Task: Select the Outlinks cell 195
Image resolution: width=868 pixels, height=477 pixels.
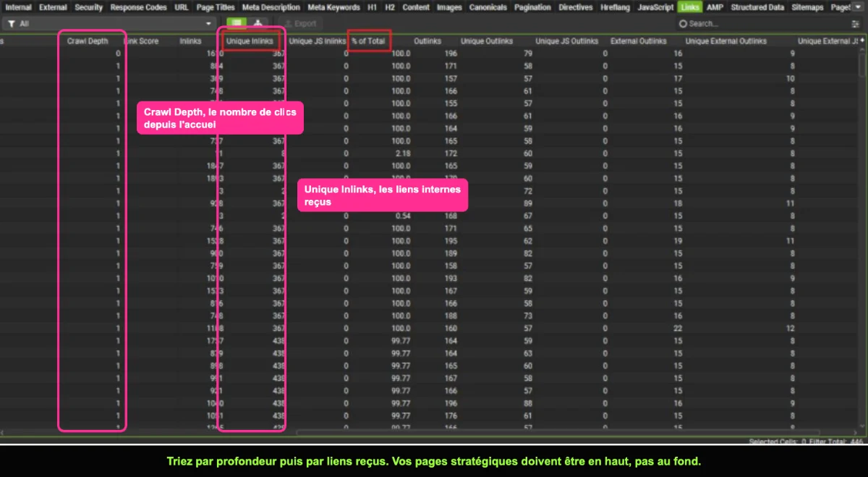Action: 451,240
